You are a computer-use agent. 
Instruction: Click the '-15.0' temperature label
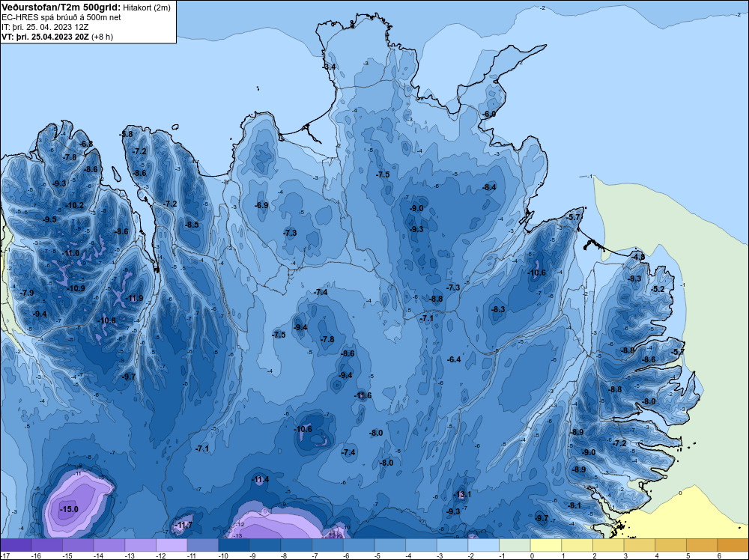click(69, 509)
